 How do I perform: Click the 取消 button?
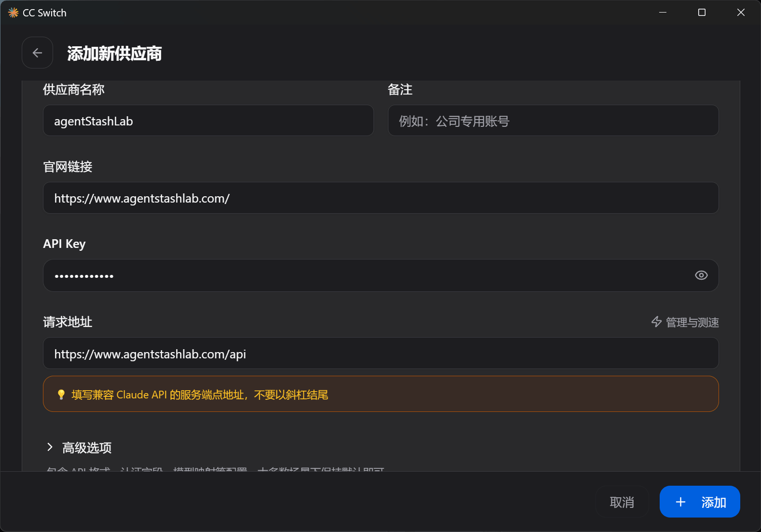622,502
